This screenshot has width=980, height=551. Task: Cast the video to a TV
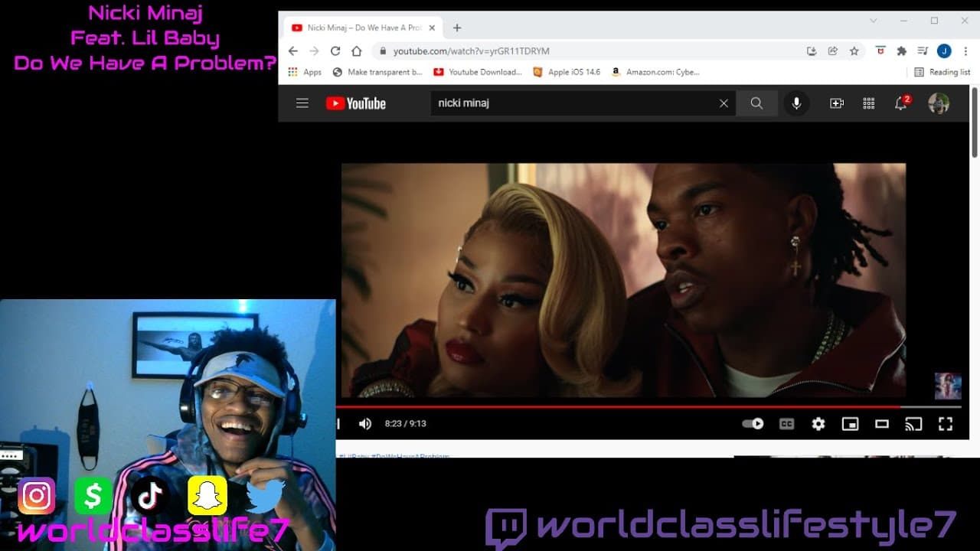point(913,424)
